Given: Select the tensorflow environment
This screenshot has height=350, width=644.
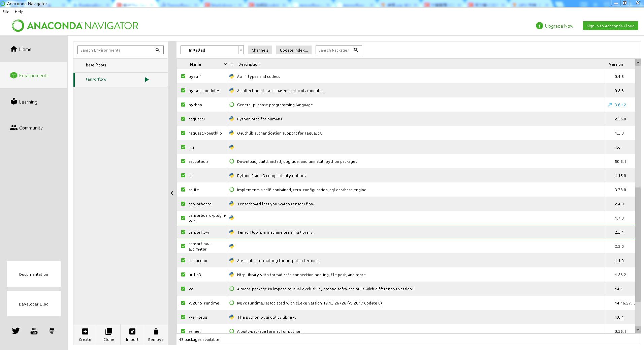Looking at the screenshot, I should click(121, 80).
